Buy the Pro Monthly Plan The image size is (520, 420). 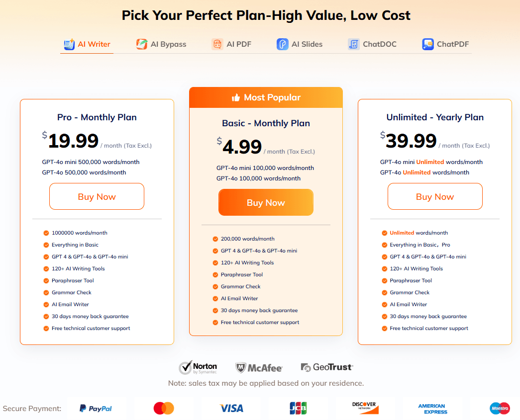tap(97, 196)
